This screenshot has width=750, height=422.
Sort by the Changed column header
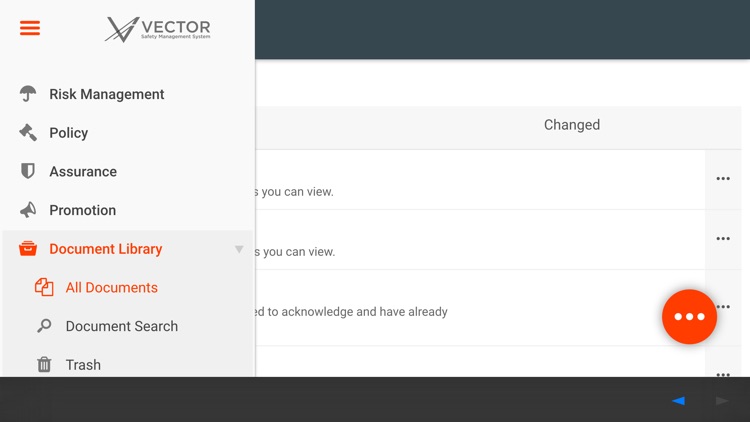572,125
